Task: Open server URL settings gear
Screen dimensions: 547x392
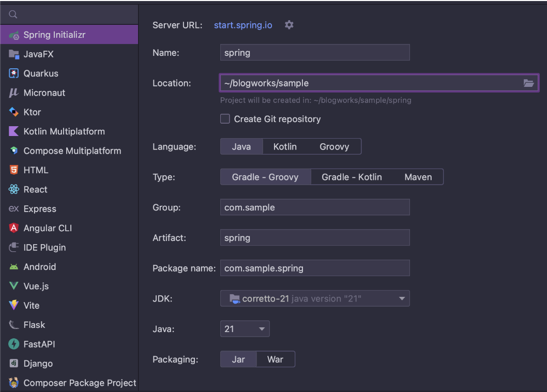Action: pyautogui.click(x=289, y=25)
